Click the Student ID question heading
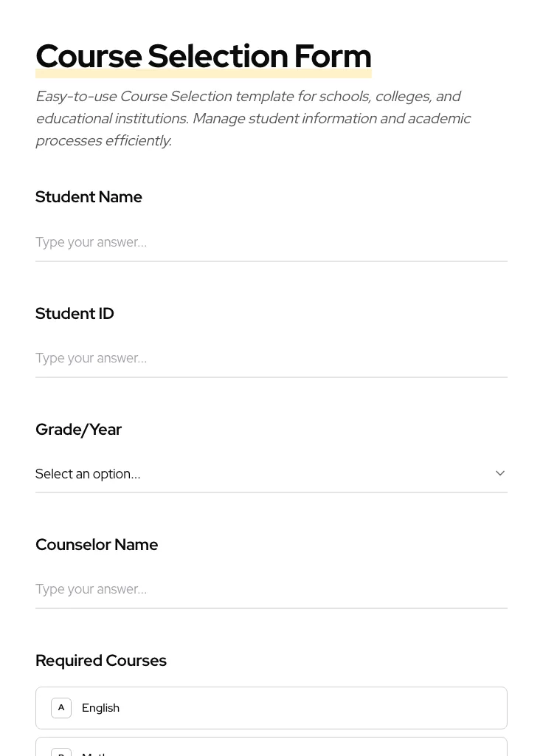This screenshot has height=756, width=543. [x=75, y=313]
